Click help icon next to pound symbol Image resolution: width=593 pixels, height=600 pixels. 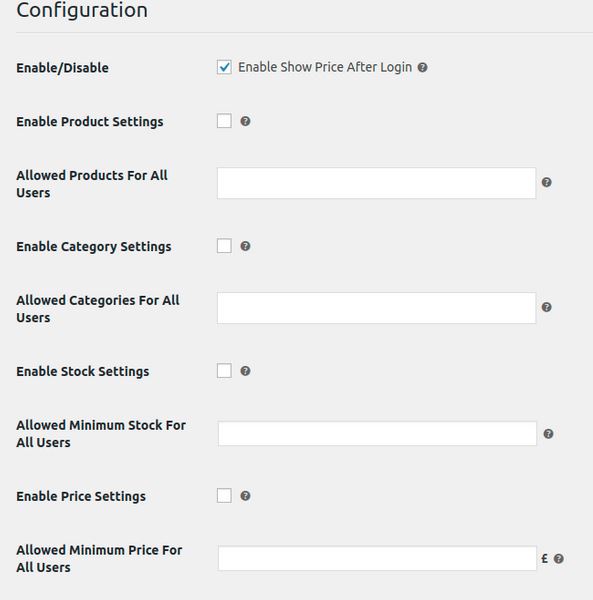pos(559,559)
